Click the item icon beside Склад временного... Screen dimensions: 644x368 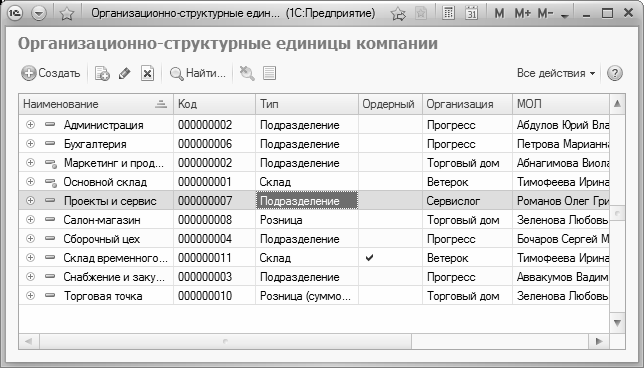pos(50,257)
